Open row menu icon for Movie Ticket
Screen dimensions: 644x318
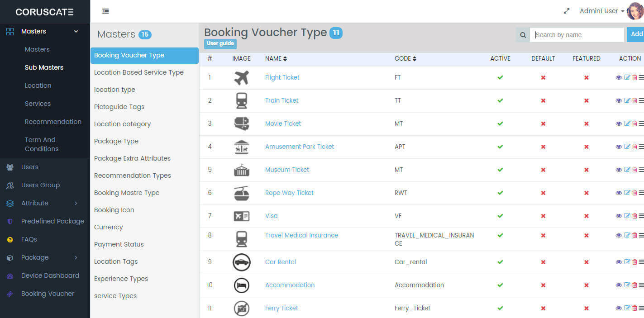coord(641,123)
